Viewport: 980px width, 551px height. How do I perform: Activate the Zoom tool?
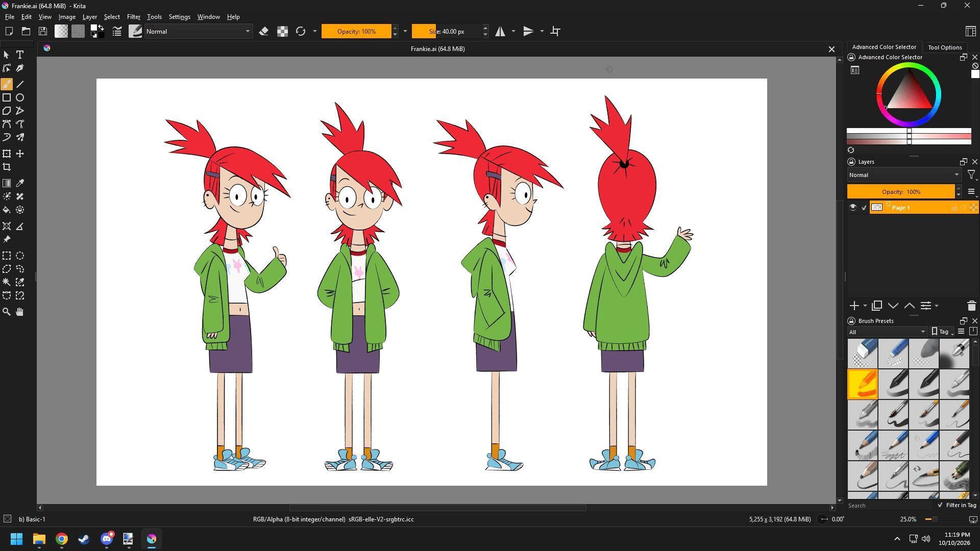(x=7, y=312)
